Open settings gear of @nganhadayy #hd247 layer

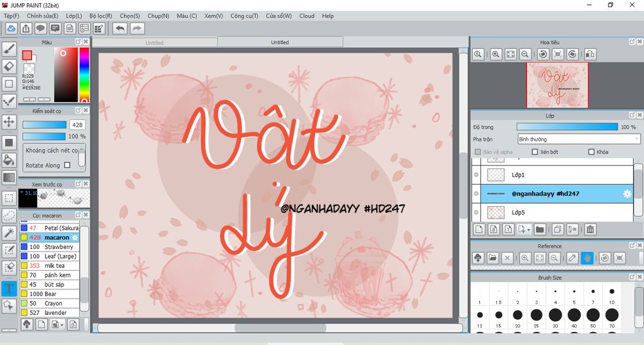coord(627,194)
